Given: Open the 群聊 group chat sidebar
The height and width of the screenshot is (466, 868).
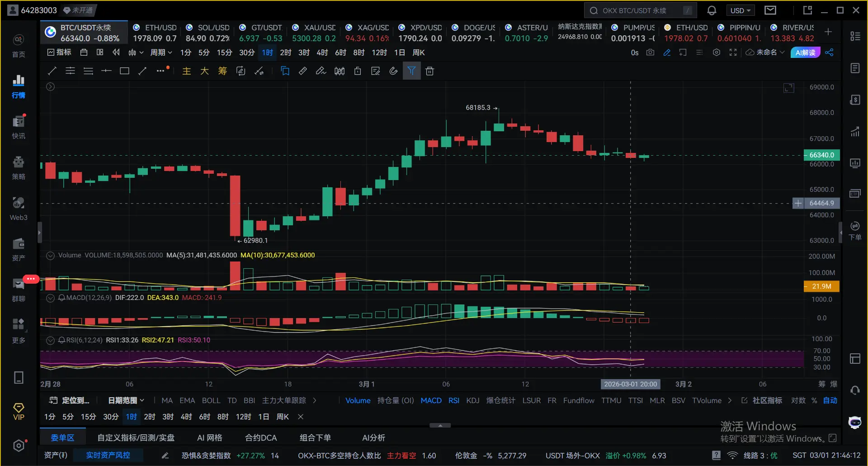Looking at the screenshot, I should coord(19,290).
